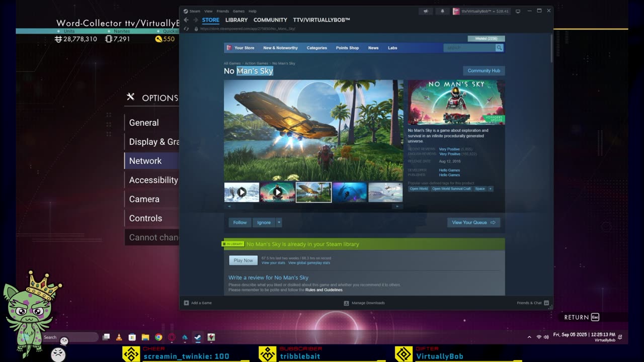The image size is (644, 362).
Task: Click the Community Hub button
Action: [x=484, y=71]
